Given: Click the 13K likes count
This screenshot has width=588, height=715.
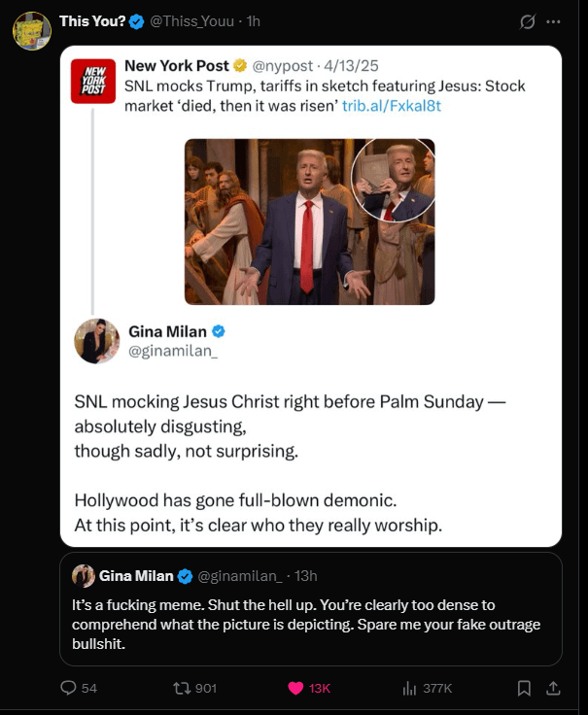Looking at the screenshot, I should tap(320, 688).
